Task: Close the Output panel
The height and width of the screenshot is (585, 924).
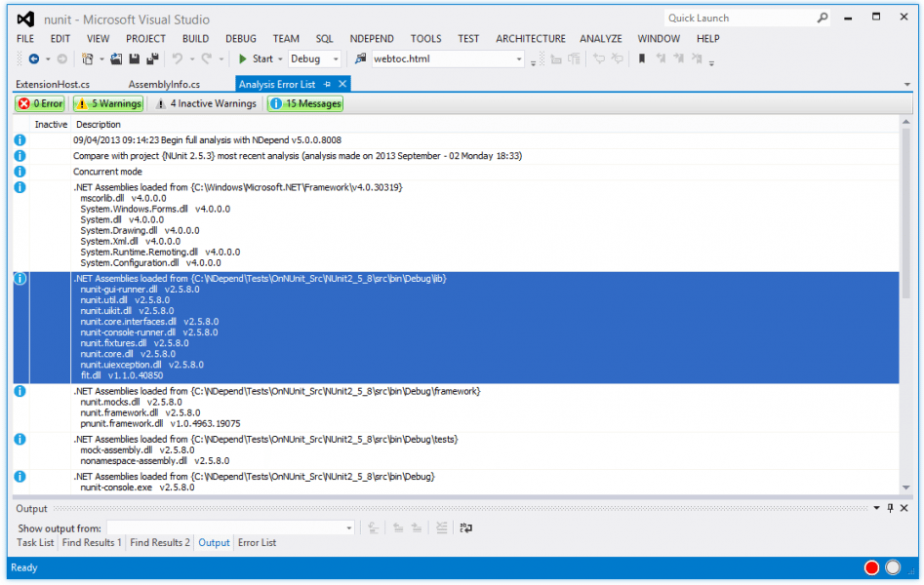Action: click(904, 508)
